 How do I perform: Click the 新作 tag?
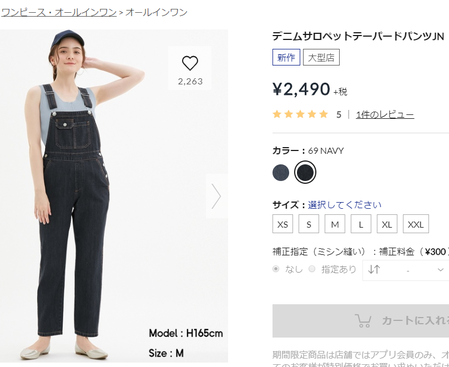(286, 57)
